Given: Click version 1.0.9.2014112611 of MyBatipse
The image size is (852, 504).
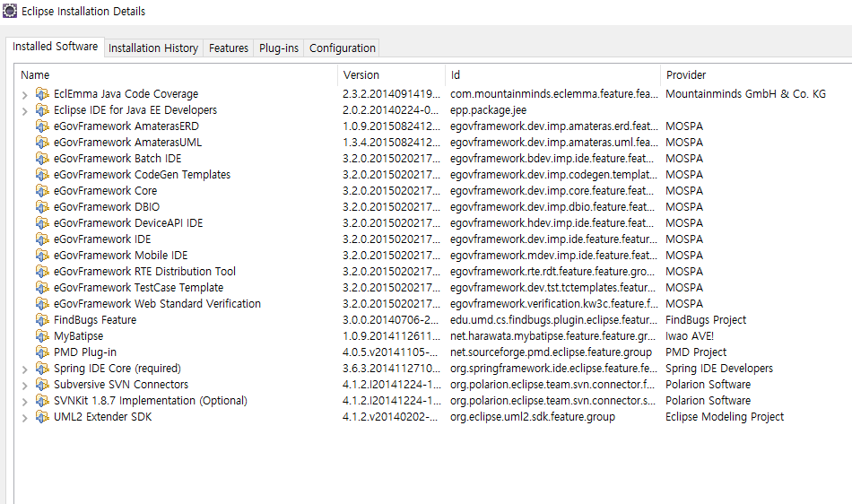Looking at the screenshot, I should click(x=391, y=336).
